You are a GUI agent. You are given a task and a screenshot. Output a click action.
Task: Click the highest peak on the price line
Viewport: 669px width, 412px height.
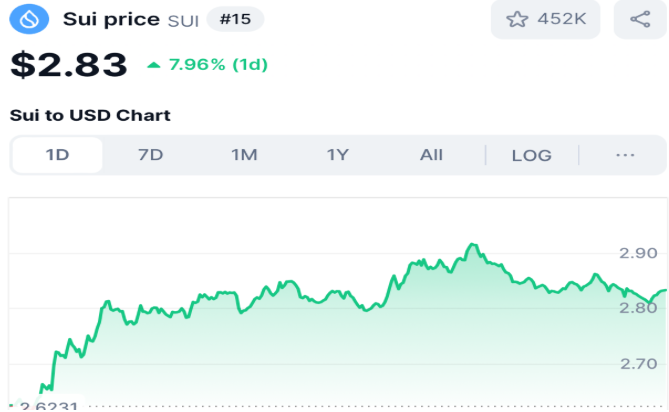click(472, 244)
